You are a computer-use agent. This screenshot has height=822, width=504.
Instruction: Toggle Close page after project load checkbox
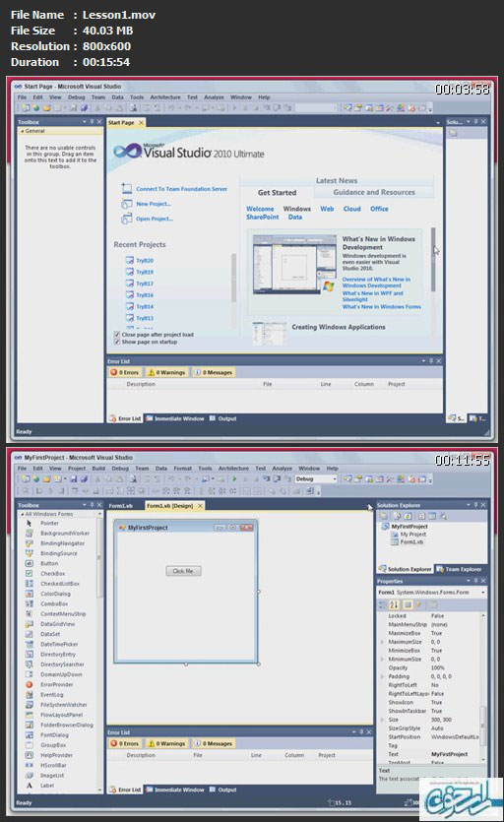[117, 334]
